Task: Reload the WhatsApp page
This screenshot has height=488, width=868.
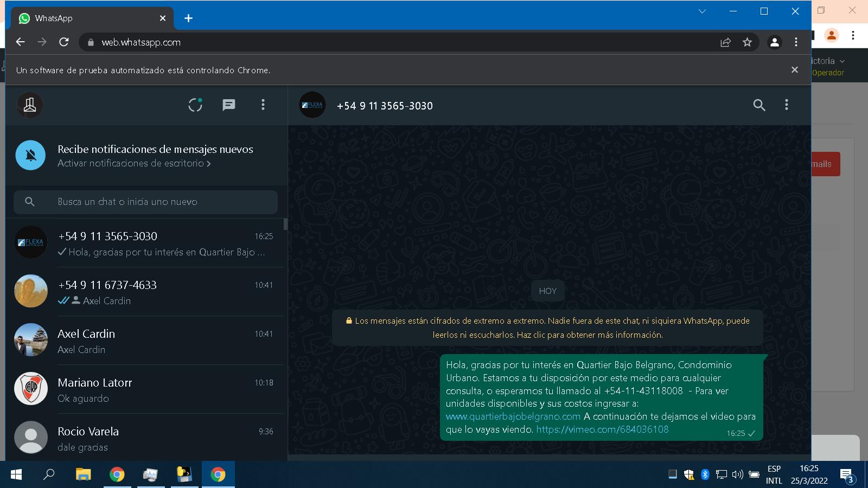Action: (64, 42)
